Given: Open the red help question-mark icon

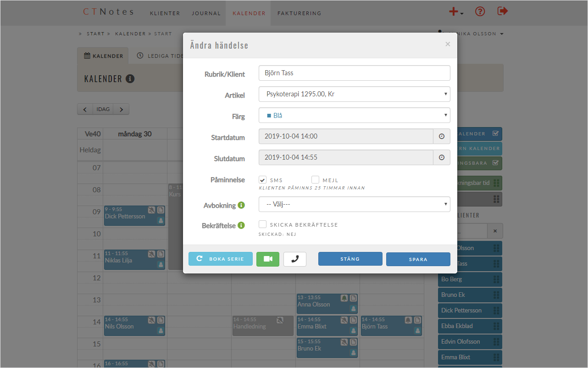Looking at the screenshot, I should pos(480,11).
